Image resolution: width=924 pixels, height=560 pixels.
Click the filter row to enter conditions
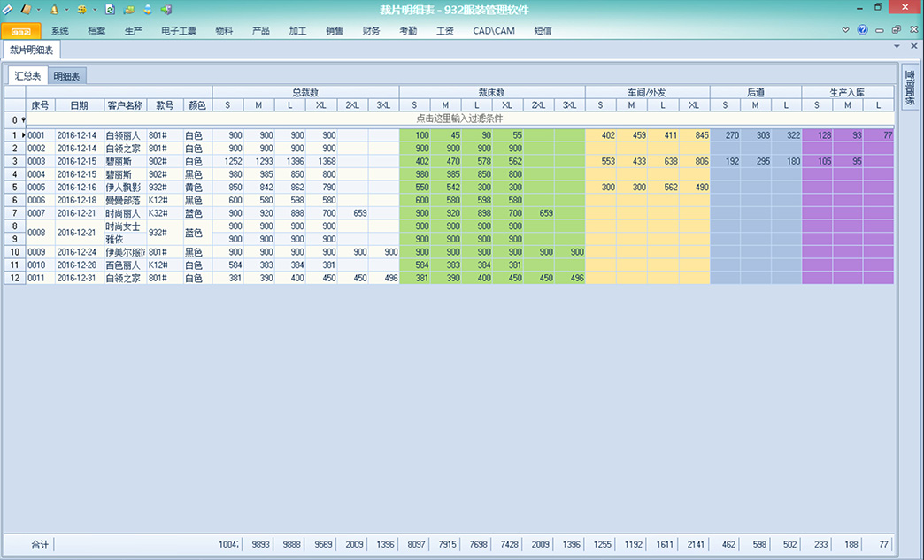pos(459,118)
